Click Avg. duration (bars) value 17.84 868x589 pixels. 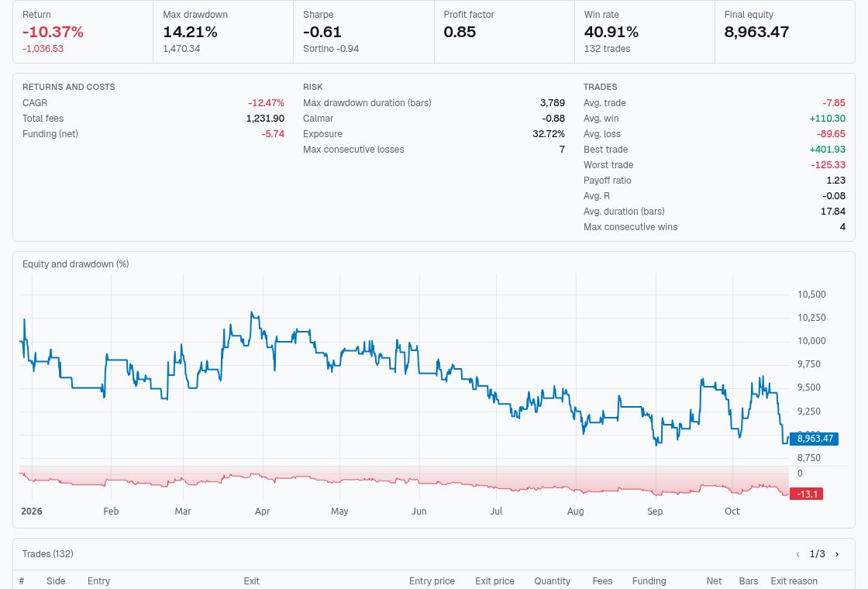pyautogui.click(x=833, y=212)
